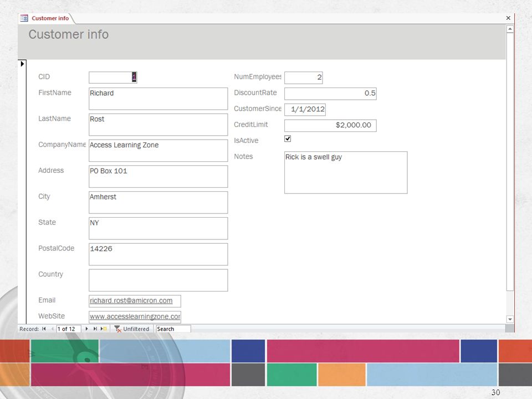Click the NumEmployees field
Screen dimensions: 532x399
tap(303, 78)
